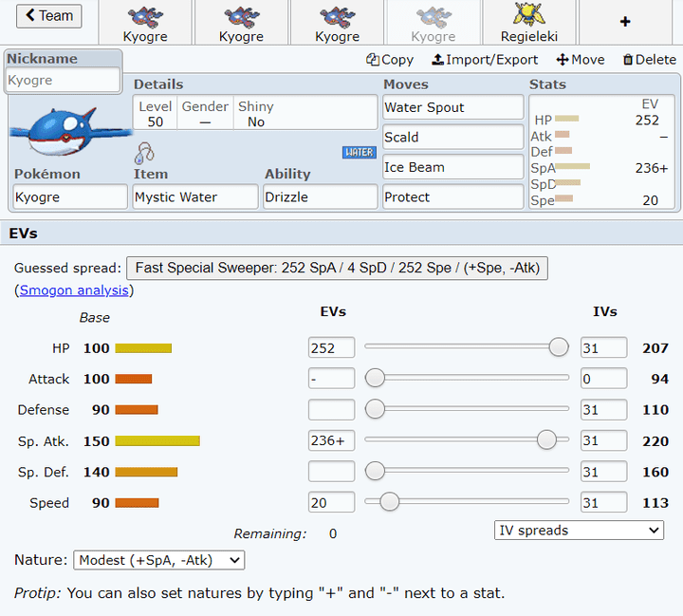Click the Sp. Def. EV input field

[x=331, y=472]
